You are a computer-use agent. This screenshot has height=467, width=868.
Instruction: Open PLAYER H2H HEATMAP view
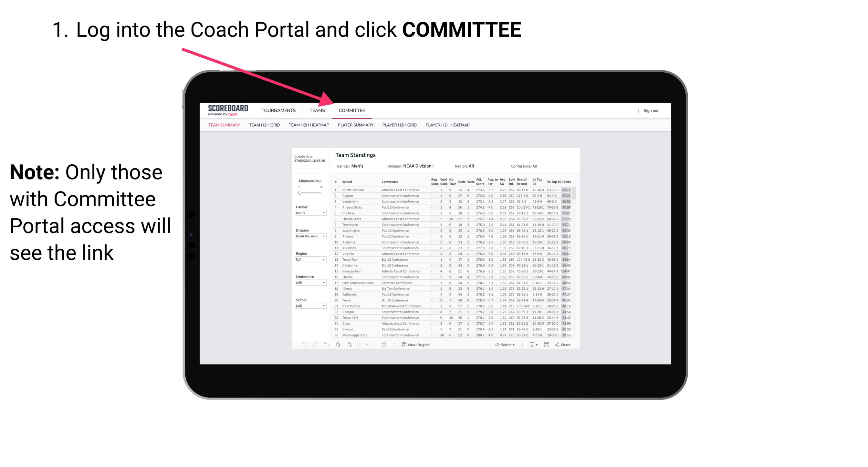pos(448,125)
